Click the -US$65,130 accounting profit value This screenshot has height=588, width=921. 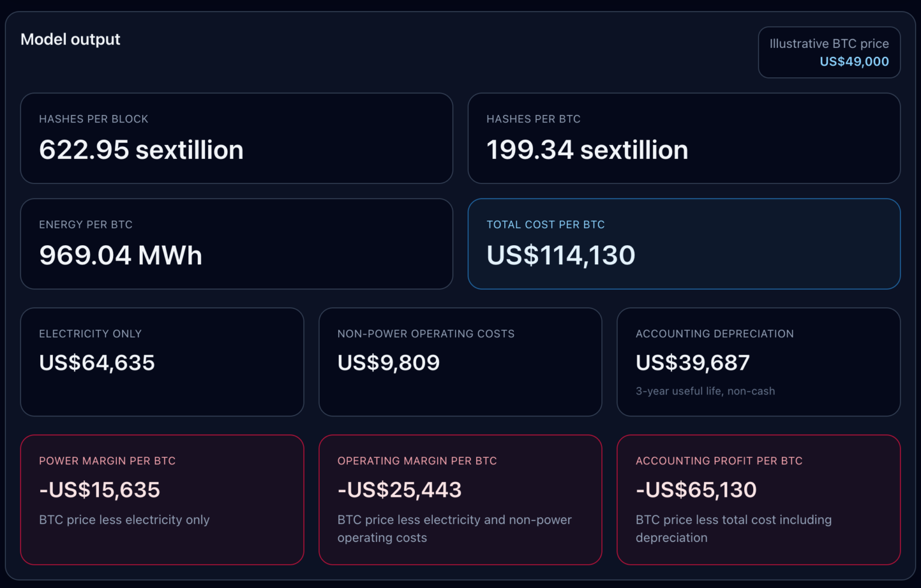click(696, 490)
